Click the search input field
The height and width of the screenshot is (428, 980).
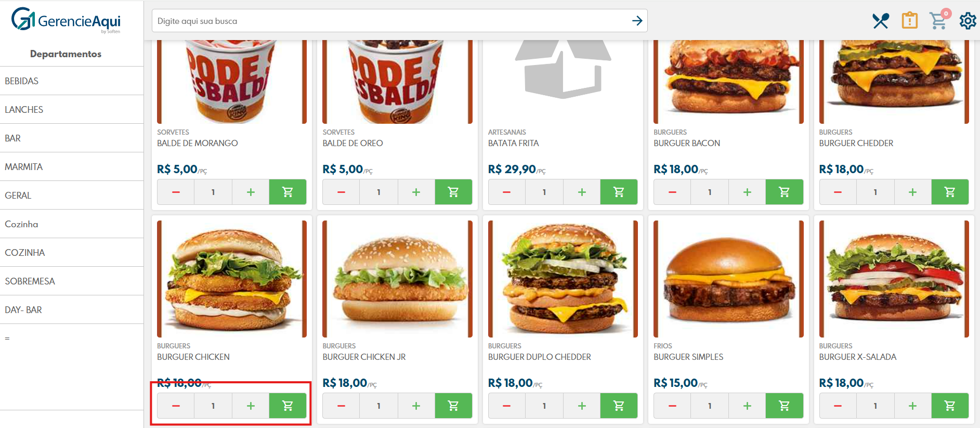coord(390,21)
